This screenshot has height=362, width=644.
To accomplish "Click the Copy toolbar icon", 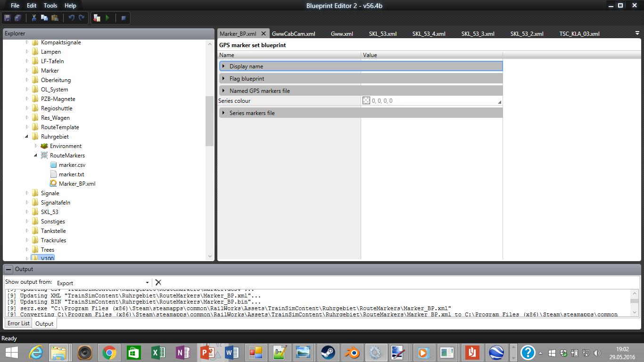I will point(44,18).
